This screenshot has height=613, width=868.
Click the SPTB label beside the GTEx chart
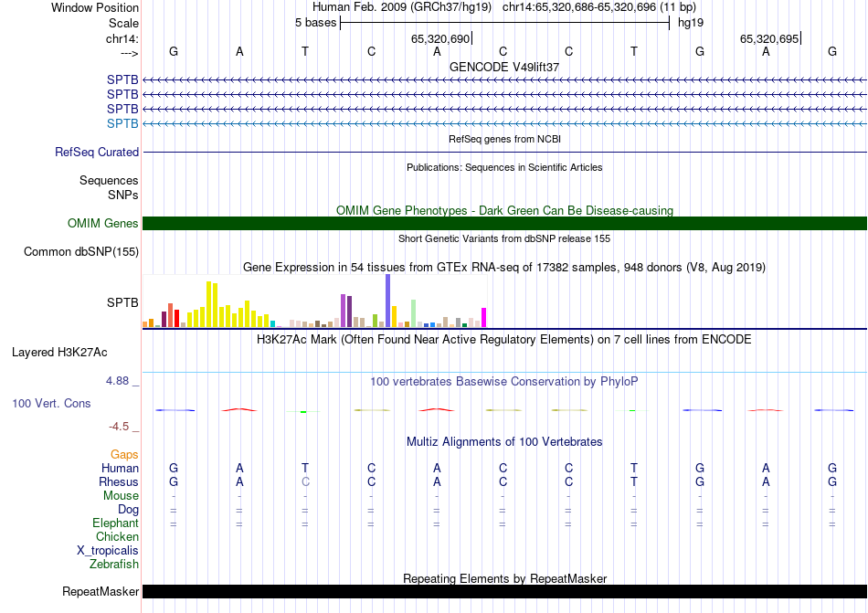[x=122, y=302]
